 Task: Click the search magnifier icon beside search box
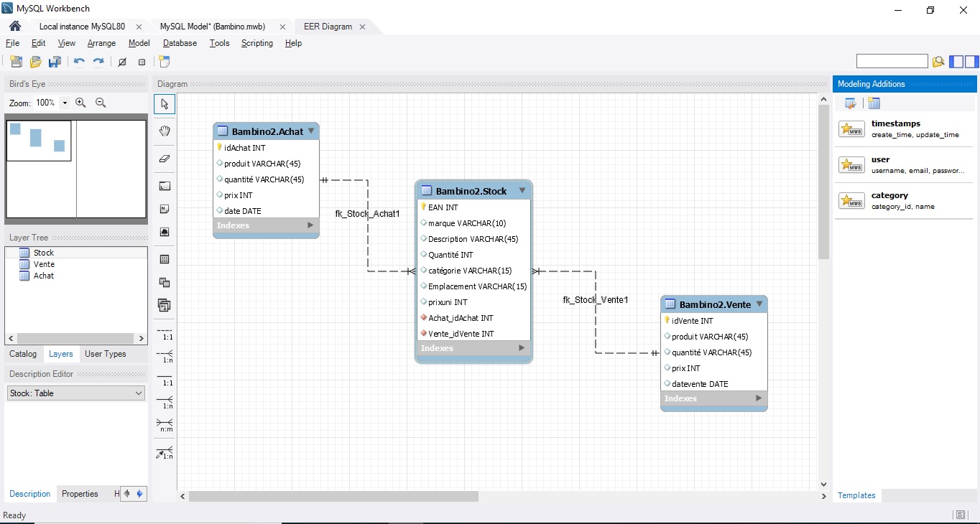(938, 62)
